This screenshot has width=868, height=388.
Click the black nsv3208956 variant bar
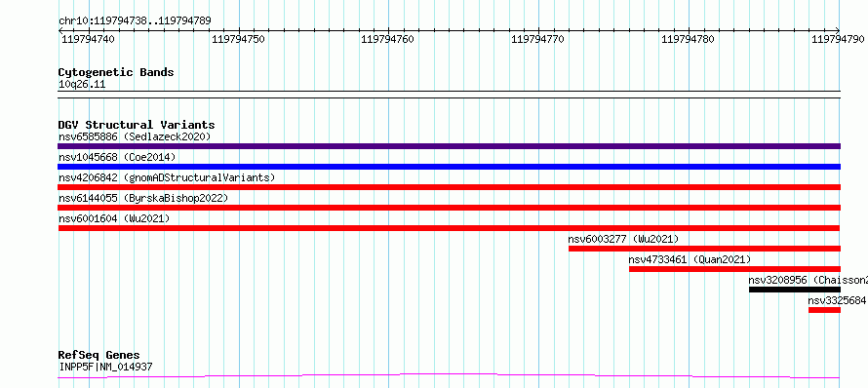click(795, 290)
